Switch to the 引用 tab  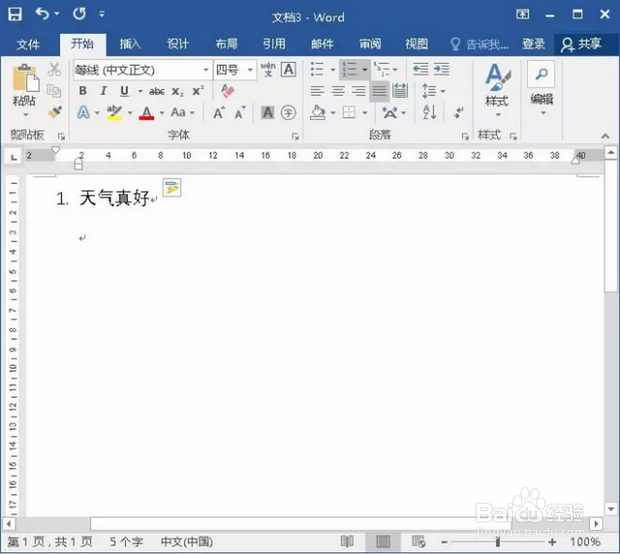click(x=274, y=44)
